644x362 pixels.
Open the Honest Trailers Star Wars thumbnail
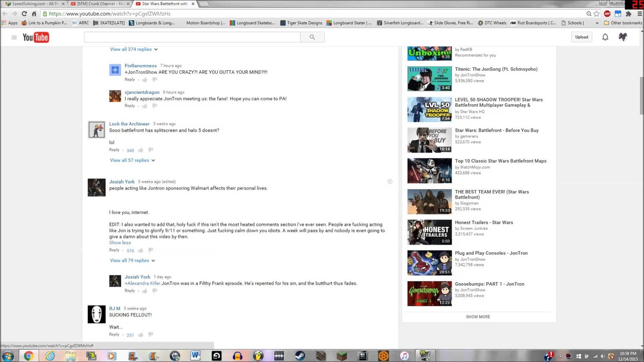tap(429, 232)
